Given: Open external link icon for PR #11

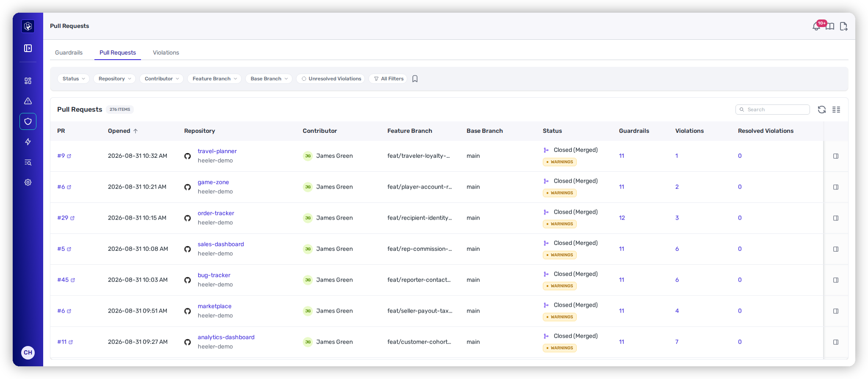Looking at the screenshot, I should [71, 342].
